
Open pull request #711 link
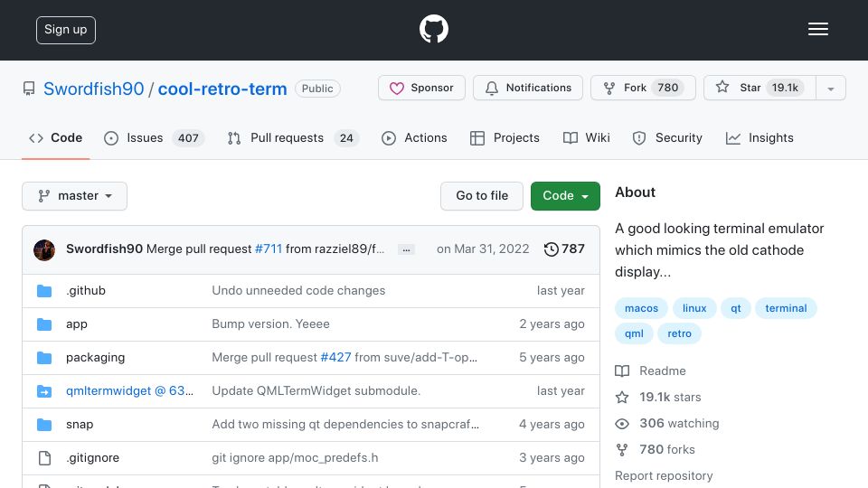(x=269, y=249)
